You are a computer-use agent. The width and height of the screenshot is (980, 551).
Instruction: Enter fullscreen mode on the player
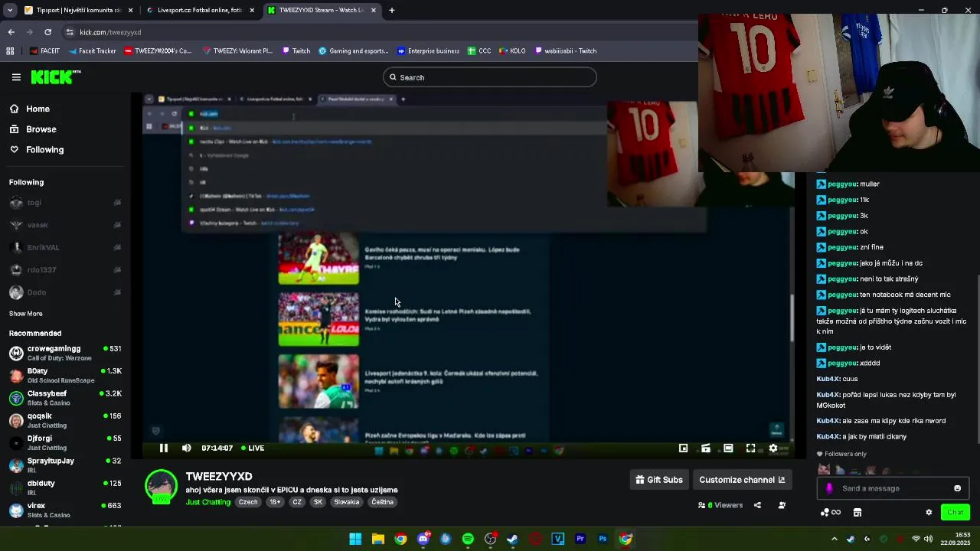[750, 448]
